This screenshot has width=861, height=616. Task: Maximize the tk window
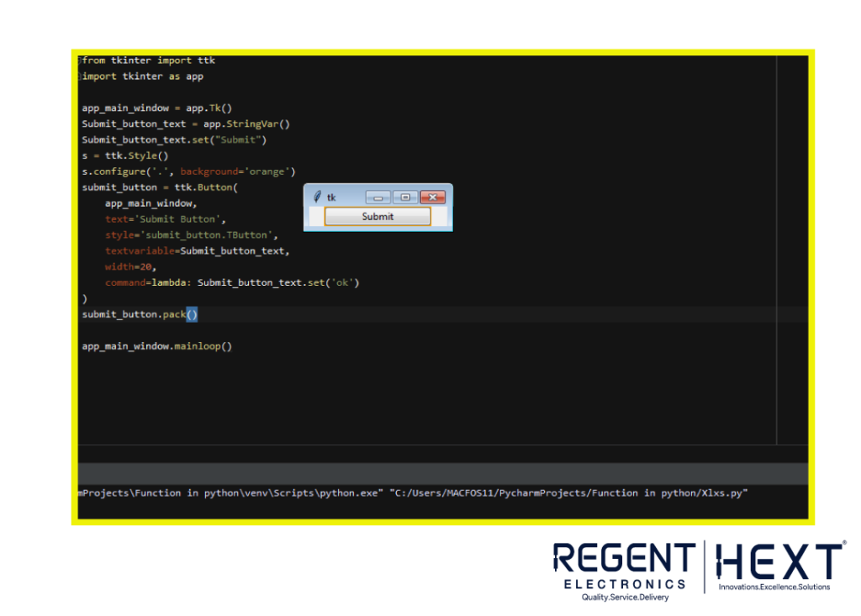coord(405,197)
